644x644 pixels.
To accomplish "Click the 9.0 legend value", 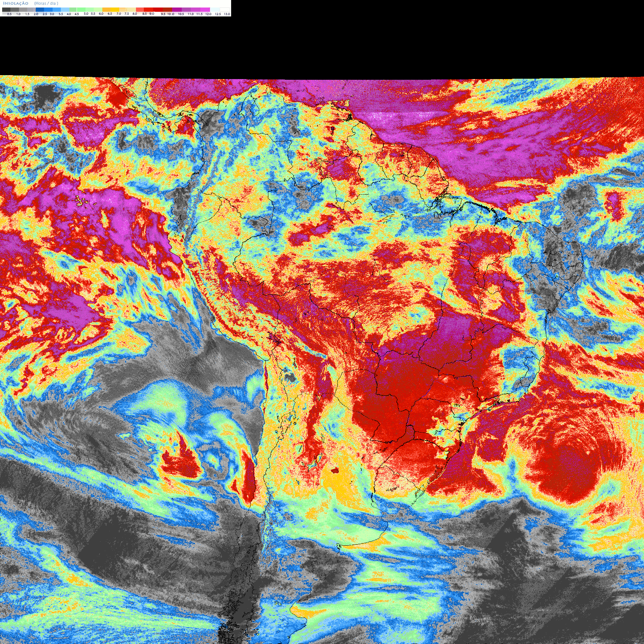I will tap(152, 14).
